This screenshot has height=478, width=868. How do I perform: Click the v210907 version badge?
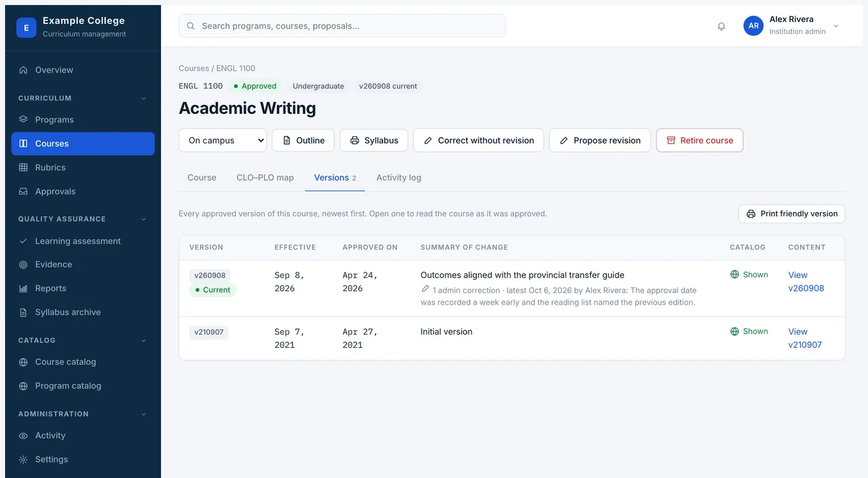pyautogui.click(x=209, y=332)
